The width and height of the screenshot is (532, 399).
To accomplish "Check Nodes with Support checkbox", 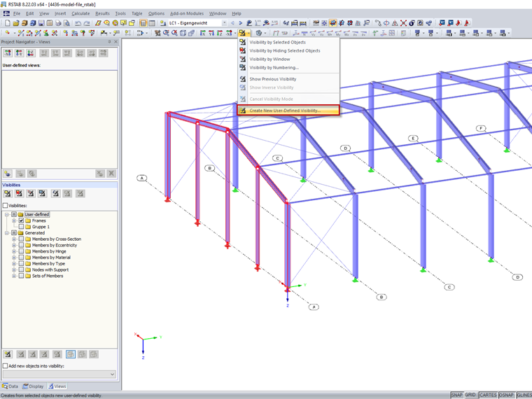I will pos(22,269).
